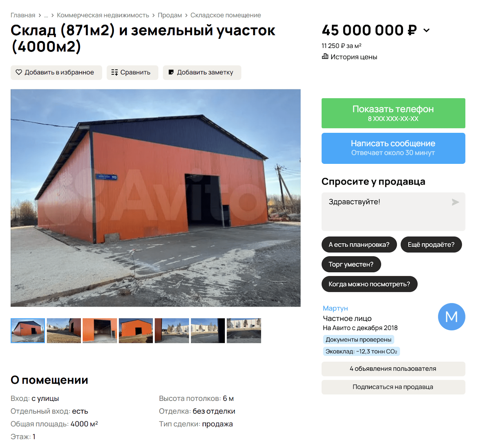Send the message using the arrow icon
Image resolution: width=490 pixels, height=448 pixels.
coord(455,202)
